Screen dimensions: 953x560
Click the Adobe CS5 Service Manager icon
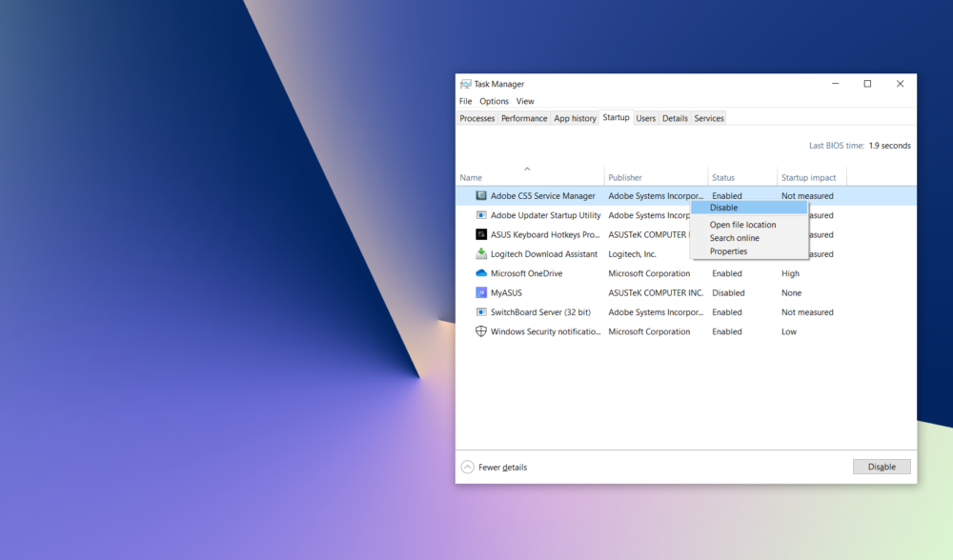pyautogui.click(x=480, y=195)
